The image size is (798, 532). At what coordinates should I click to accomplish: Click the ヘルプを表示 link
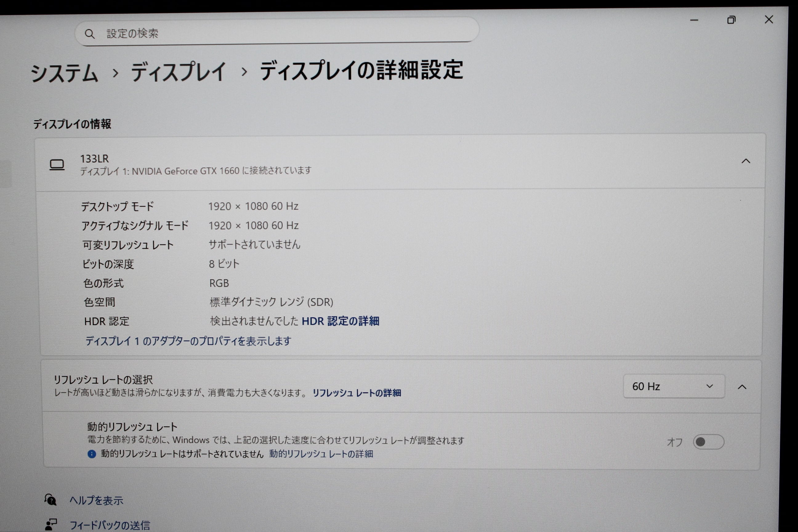[96, 501]
